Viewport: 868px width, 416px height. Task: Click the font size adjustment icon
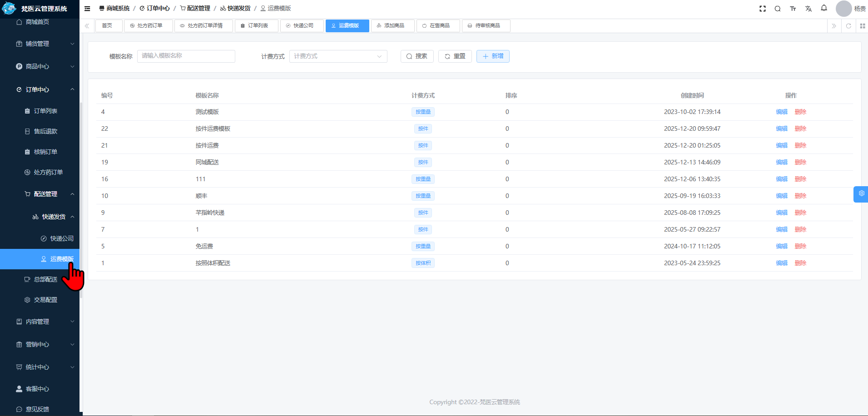point(793,9)
